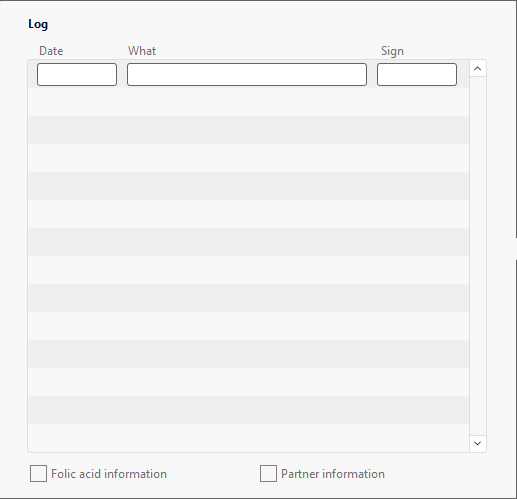Click the Date column header
The width and height of the screenshot is (517, 499).
pos(51,51)
